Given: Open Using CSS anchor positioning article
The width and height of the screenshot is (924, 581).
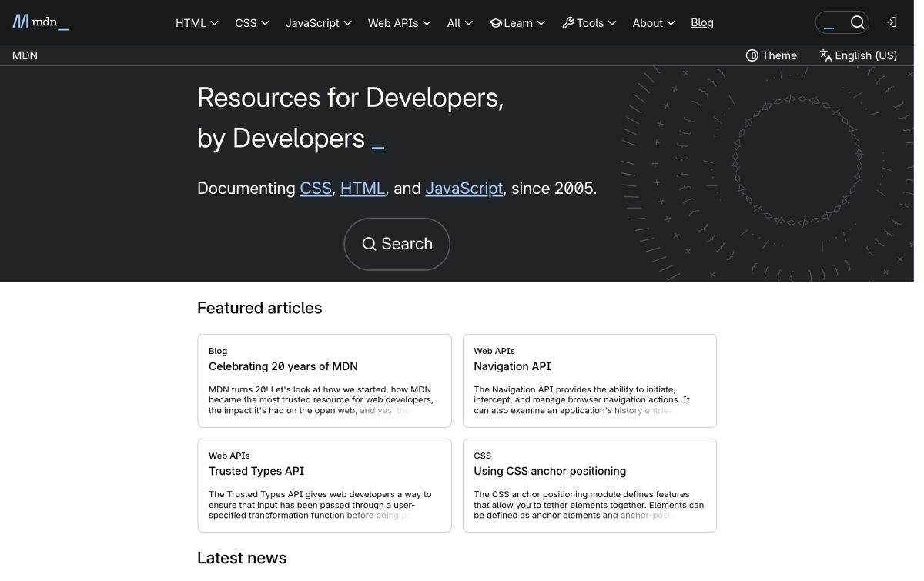Looking at the screenshot, I should tap(550, 471).
